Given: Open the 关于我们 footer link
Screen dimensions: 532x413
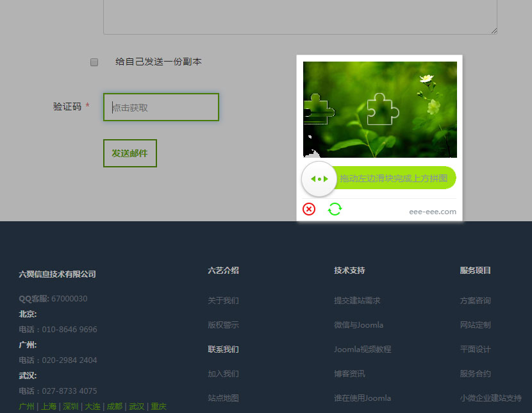Looking at the screenshot, I should pos(223,301).
